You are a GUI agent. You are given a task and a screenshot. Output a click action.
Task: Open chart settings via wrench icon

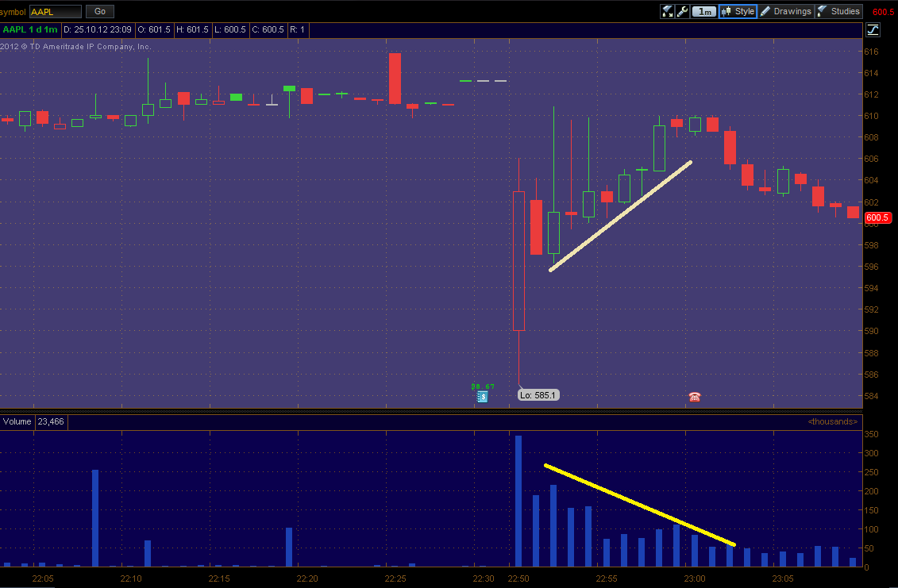coord(682,11)
